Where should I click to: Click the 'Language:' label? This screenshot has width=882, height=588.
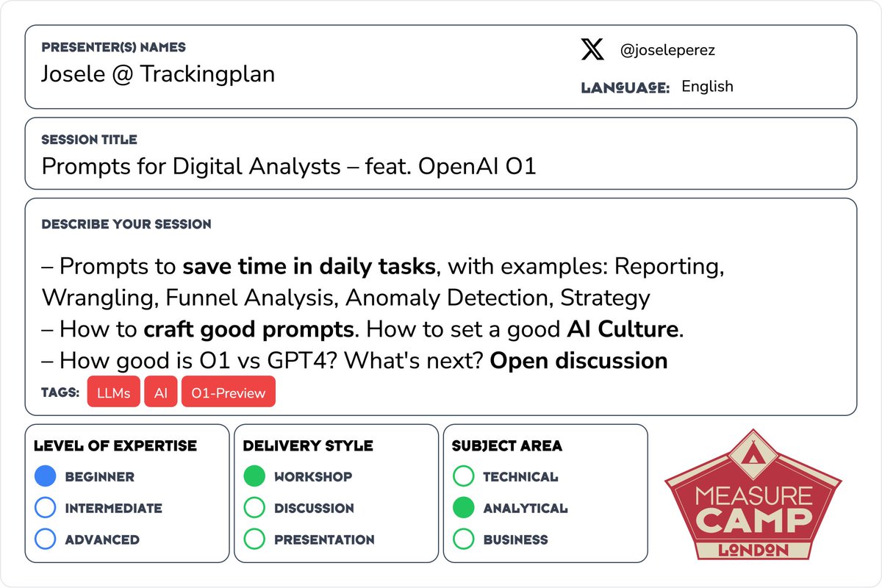tap(625, 87)
